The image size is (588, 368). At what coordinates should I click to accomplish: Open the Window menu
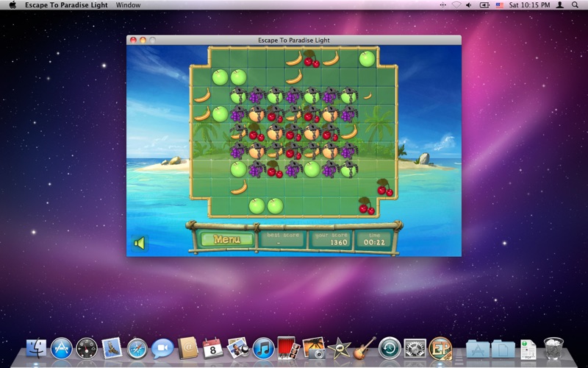pyautogui.click(x=128, y=5)
